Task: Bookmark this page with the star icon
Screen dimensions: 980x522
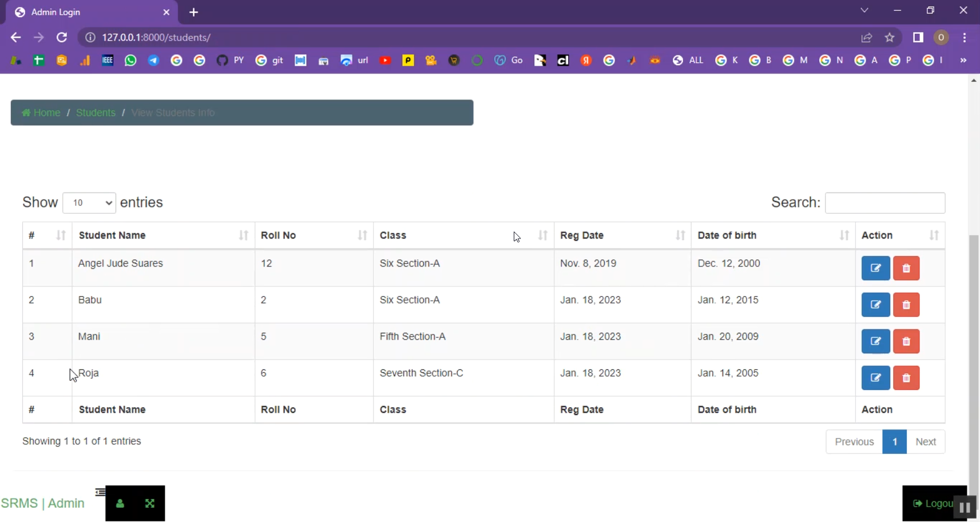Action: point(890,37)
